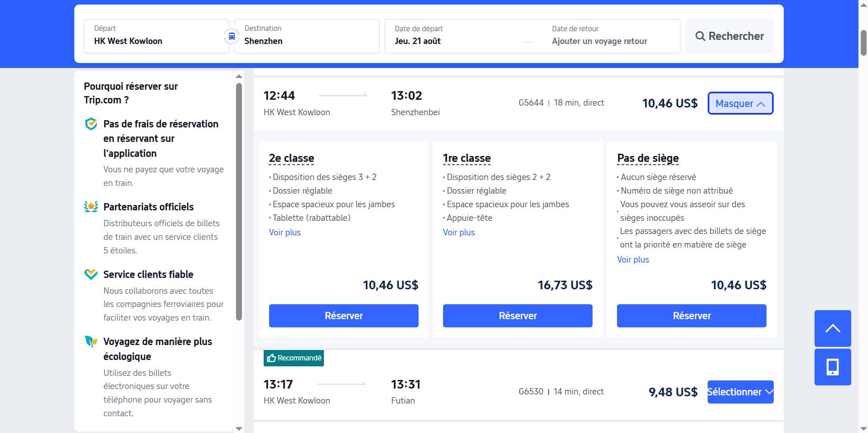The image size is (868, 433).
Task: Click arrival time 13:31
Action: pyautogui.click(x=406, y=384)
